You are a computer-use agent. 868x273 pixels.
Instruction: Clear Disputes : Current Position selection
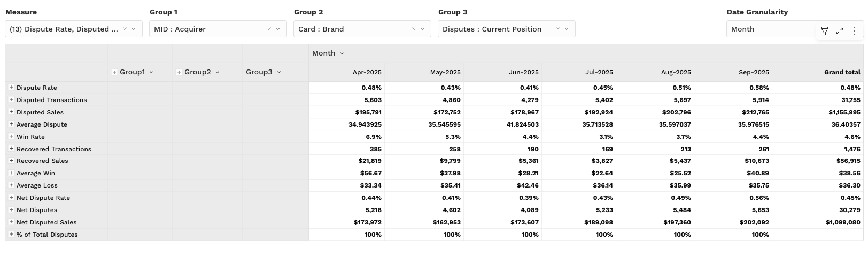(x=558, y=29)
